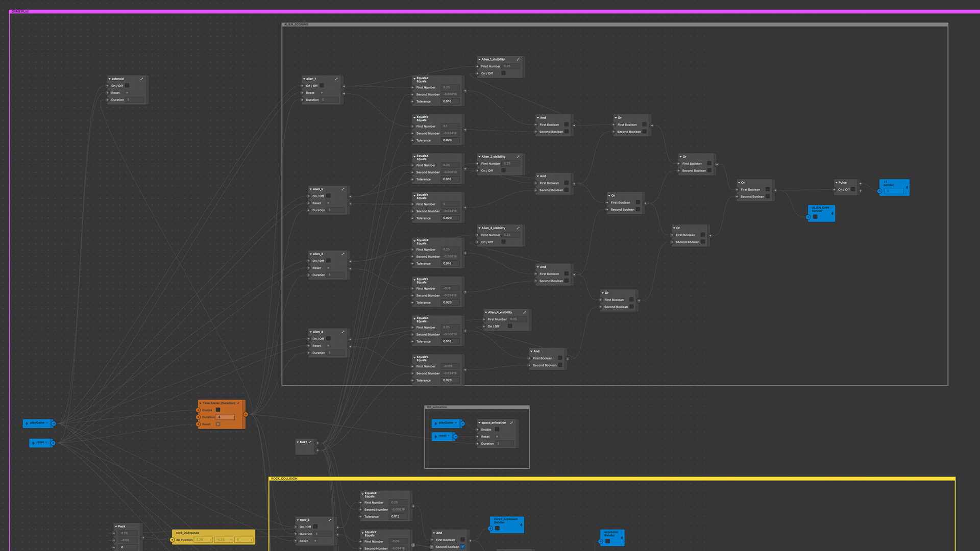Select the ROCK_COLLISION group title bar

click(284, 479)
